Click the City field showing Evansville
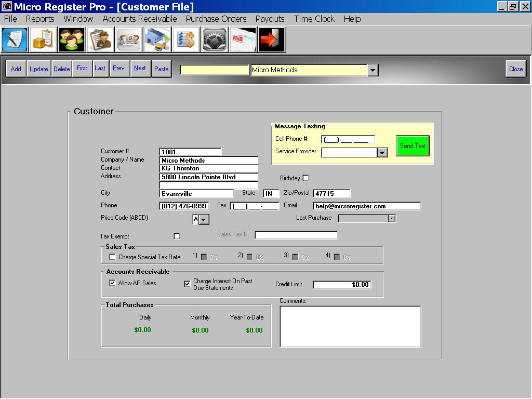The height and width of the screenshot is (399, 532). [x=196, y=193]
